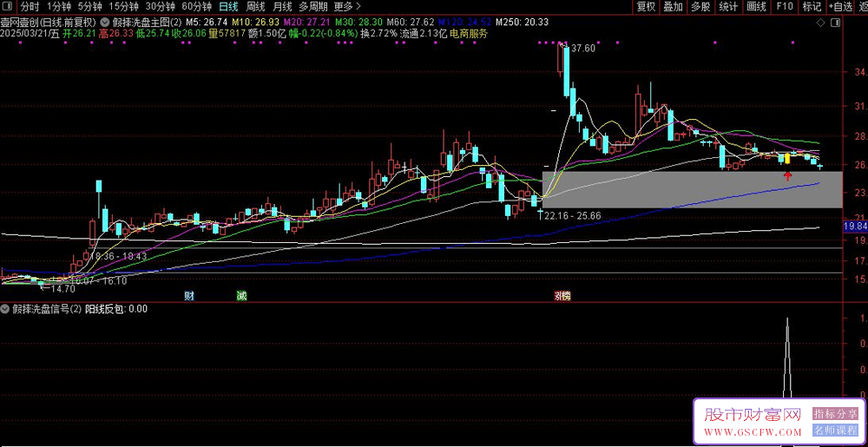Switch to the 15分钟 period
Viewport: 868px width, 447px height.
(123, 7)
